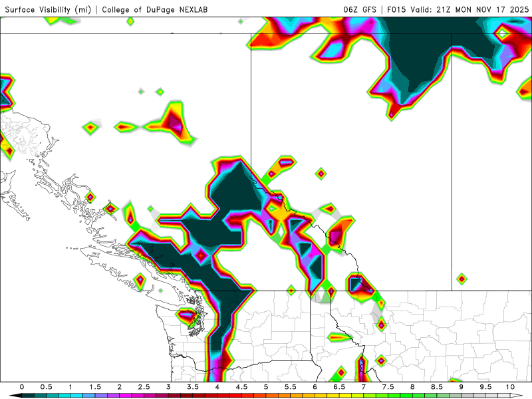Click the "1.5" label on the color scale
The image size is (532, 399).
[x=95, y=387]
